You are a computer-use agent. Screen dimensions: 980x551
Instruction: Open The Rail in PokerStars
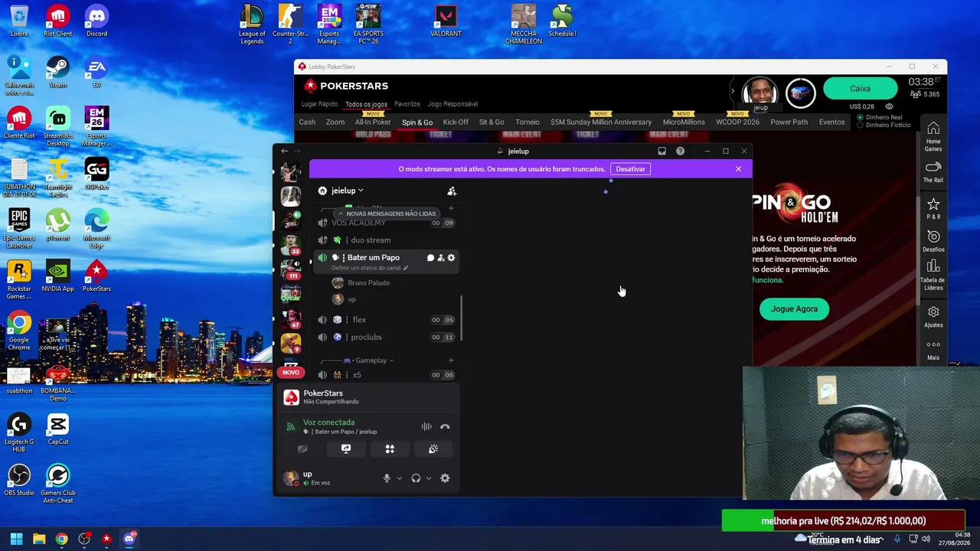pyautogui.click(x=933, y=172)
